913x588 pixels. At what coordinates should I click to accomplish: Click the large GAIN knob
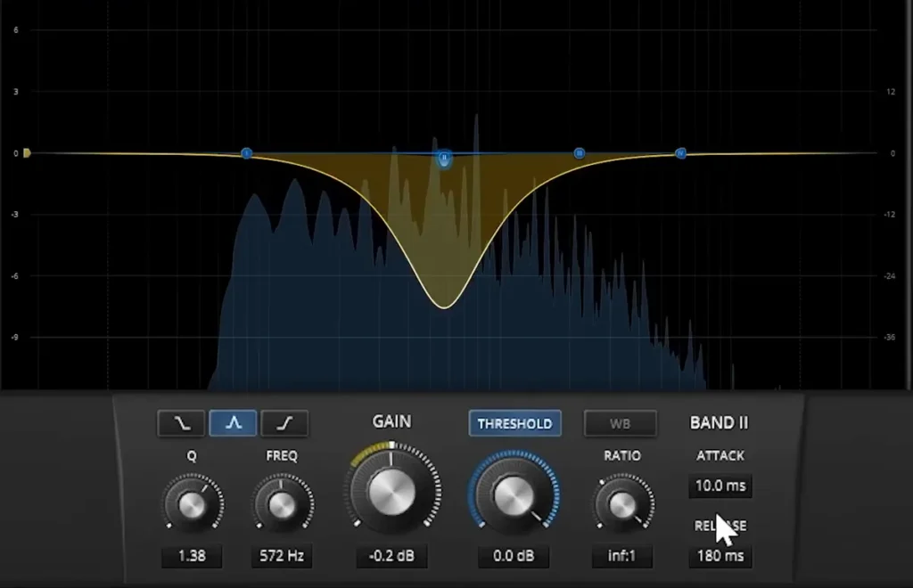[392, 492]
